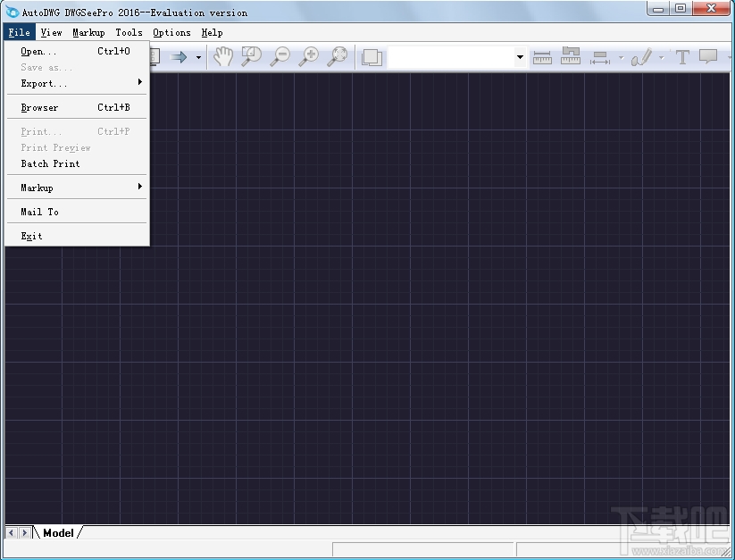Open the Tools menu
This screenshot has height=560, width=735.
(x=129, y=32)
